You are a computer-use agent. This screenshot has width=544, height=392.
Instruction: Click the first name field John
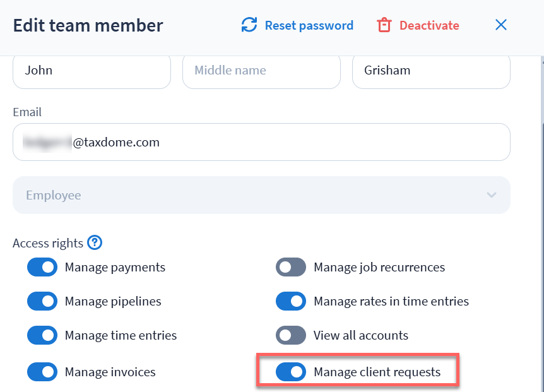(x=92, y=71)
